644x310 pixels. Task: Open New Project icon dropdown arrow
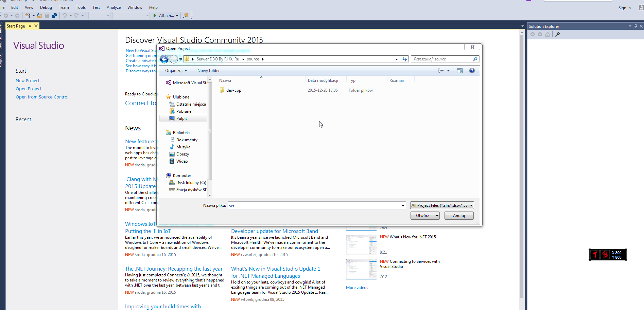33,16
